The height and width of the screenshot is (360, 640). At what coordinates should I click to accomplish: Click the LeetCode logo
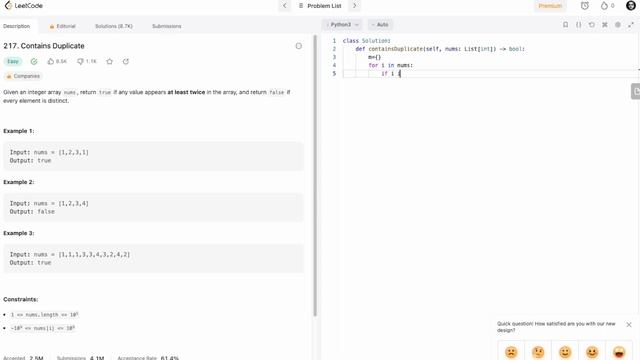23,6
